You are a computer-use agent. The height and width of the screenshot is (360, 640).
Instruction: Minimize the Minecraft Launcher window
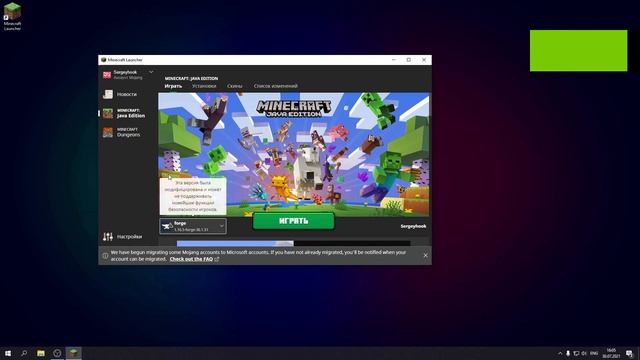coord(393,60)
